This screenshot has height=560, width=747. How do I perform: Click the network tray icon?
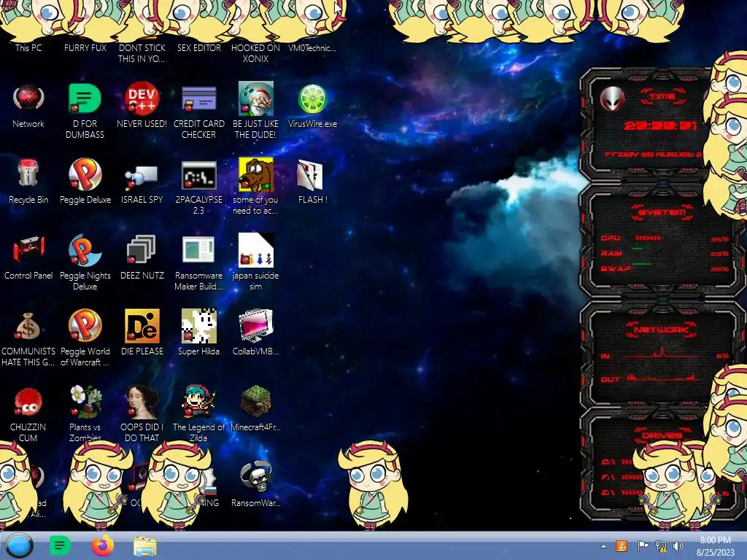tap(661, 546)
